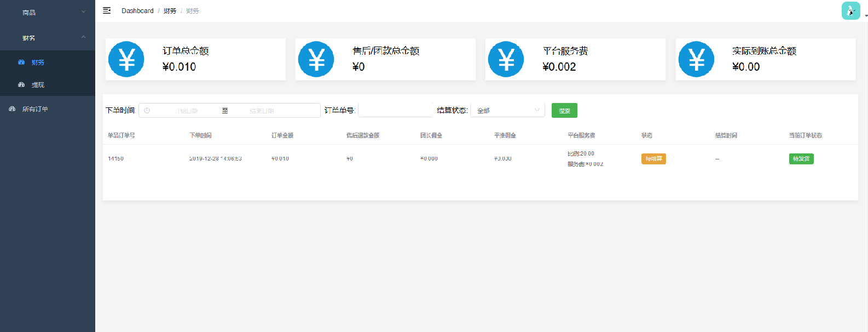Viewport: 868px width, 332px height.
Task: Click the yen icon for 售后/团款总金额
Action: point(316,59)
